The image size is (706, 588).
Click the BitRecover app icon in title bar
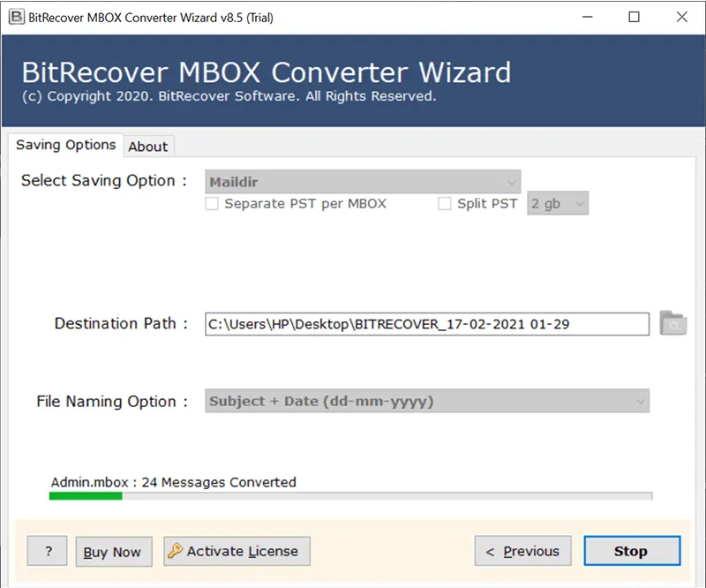pos(17,17)
